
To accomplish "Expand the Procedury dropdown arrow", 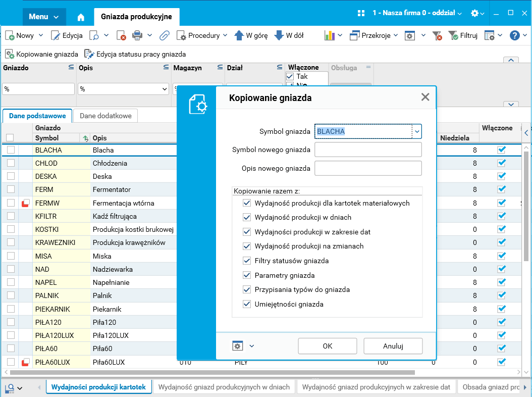I will coord(225,35).
